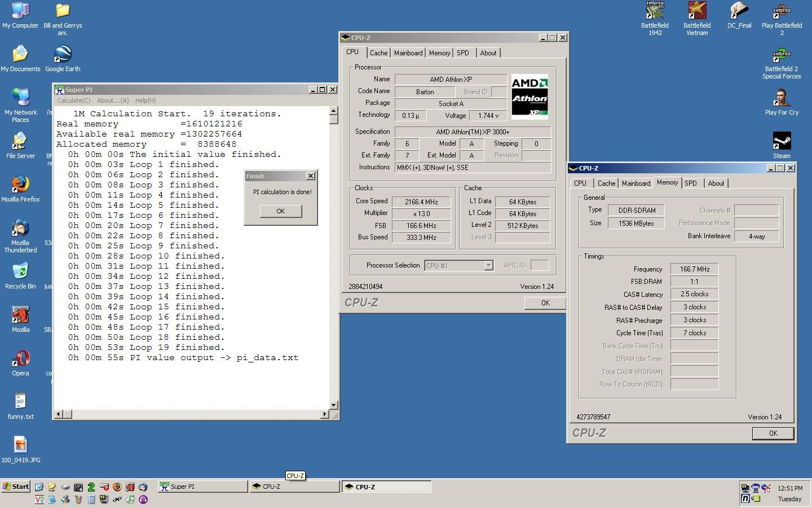Screen dimensions: 812x508
Task: Click the Bank Interleave value 4-way
Action: (x=757, y=237)
